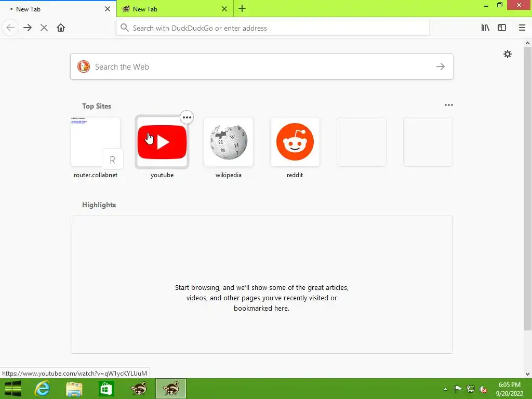This screenshot has width=532, height=399.
Task: Stop loading the page with X button
Action: coord(44,28)
